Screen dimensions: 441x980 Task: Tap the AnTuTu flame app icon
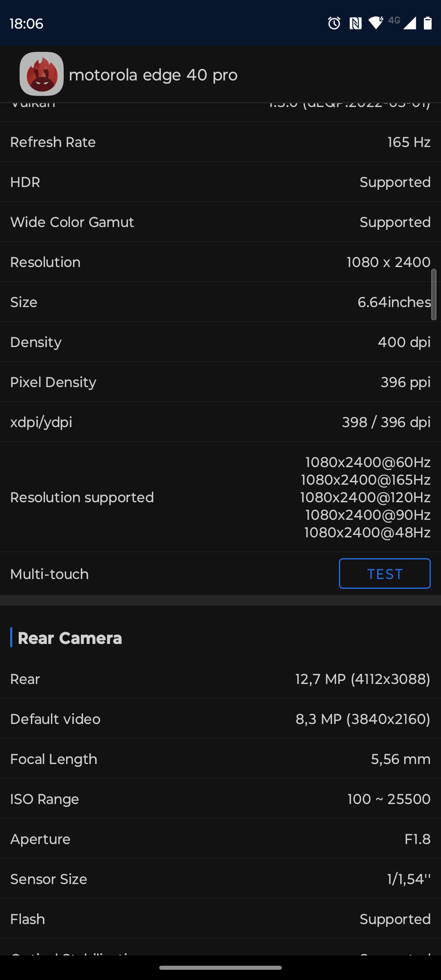pos(42,74)
